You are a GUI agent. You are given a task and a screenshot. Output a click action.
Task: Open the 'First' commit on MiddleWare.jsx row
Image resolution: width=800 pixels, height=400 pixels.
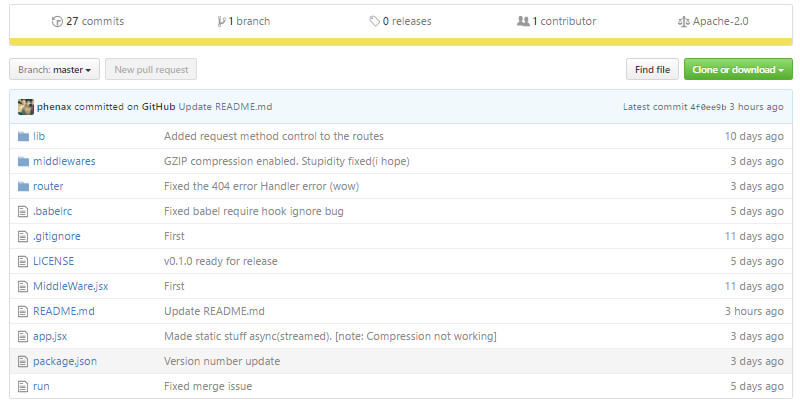tap(174, 286)
